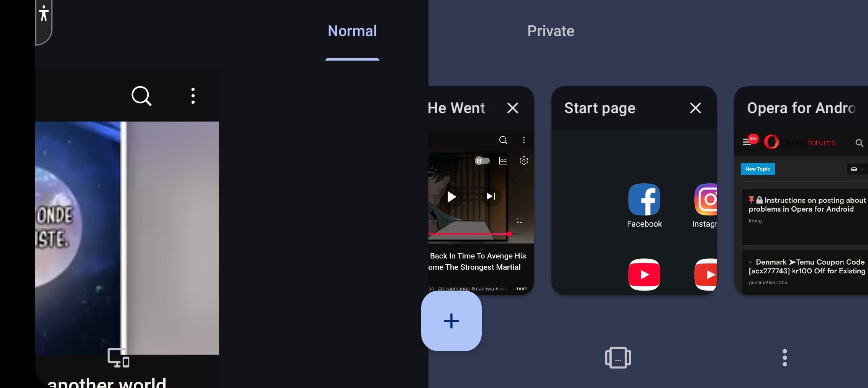Open the bottom-right three-dot options menu
The image size is (868, 388).
[785, 358]
